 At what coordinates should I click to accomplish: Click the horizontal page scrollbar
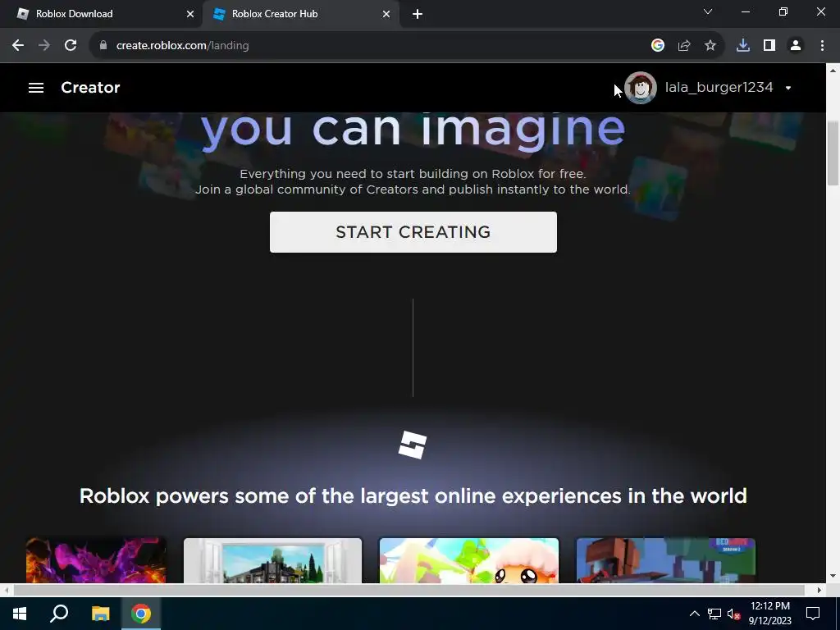(x=409, y=590)
